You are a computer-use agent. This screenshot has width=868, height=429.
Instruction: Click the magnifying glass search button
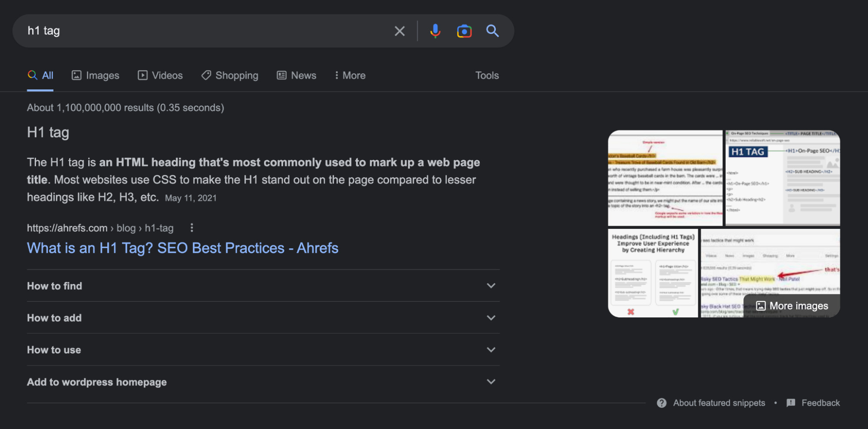tap(492, 31)
